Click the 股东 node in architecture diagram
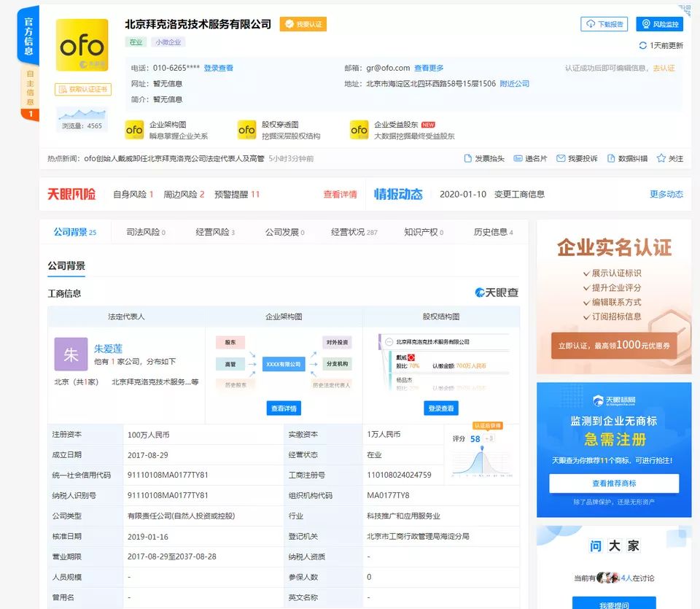 pos(230,343)
